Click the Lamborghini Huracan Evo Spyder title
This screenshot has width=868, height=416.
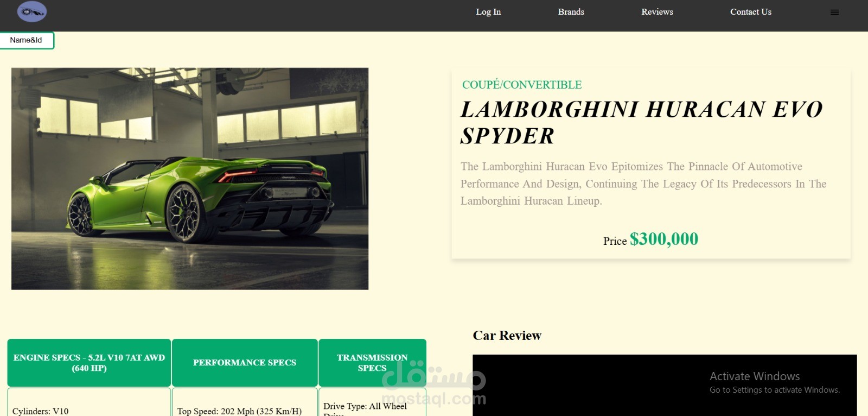pyautogui.click(x=642, y=123)
